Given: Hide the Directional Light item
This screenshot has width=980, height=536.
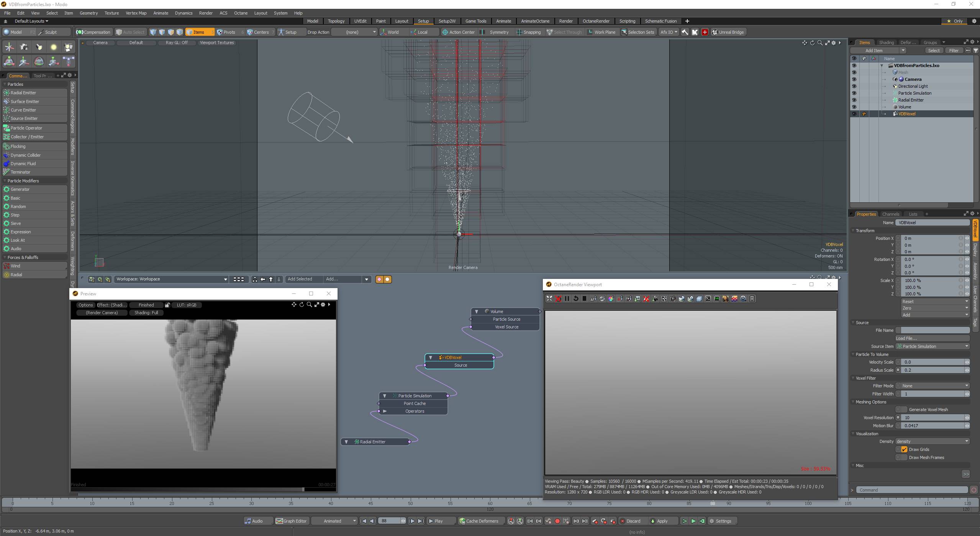Looking at the screenshot, I should point(854,86).
